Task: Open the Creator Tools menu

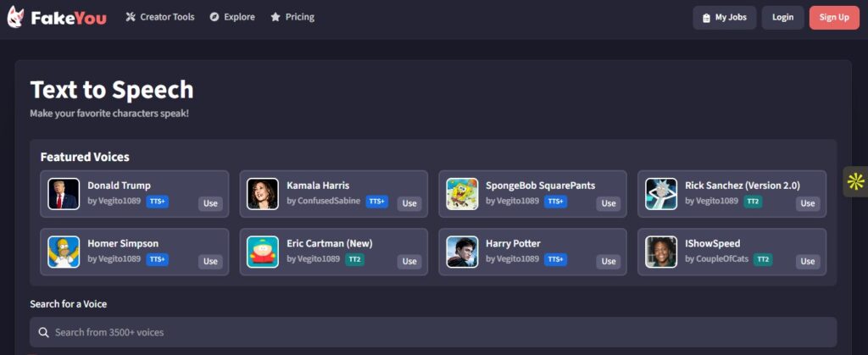Action: tap(160, 17)
